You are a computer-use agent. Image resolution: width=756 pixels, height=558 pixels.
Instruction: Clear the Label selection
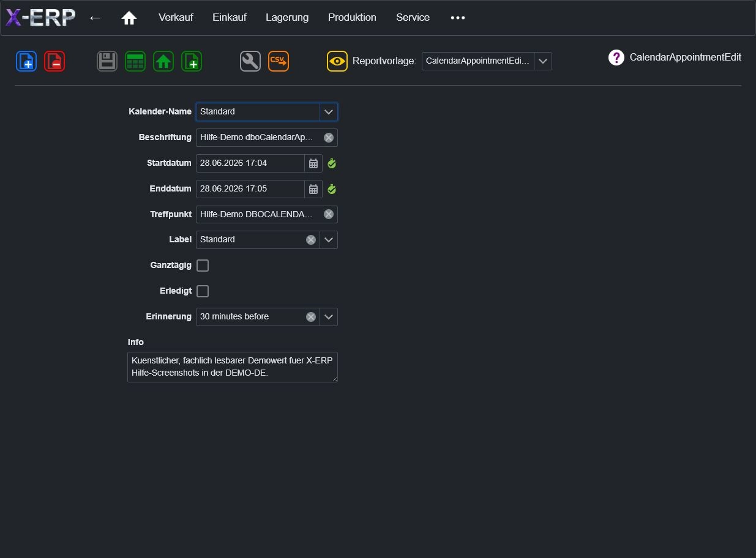311,240
